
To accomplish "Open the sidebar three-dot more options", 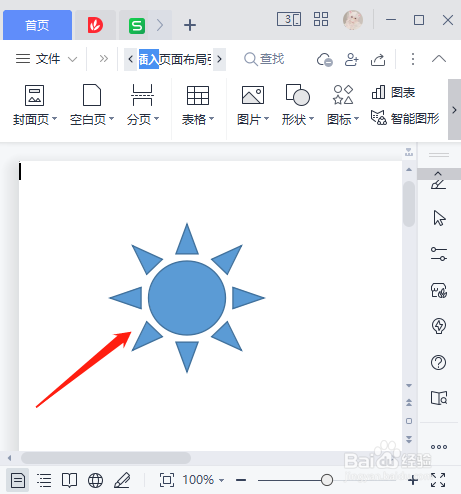I will 439,447.
